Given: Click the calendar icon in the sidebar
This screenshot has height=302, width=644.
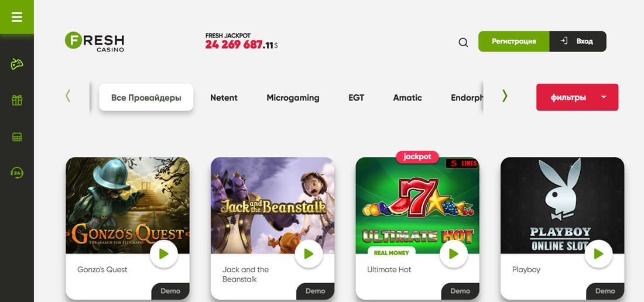Looking at the screenshot, I should click(17, 136).
